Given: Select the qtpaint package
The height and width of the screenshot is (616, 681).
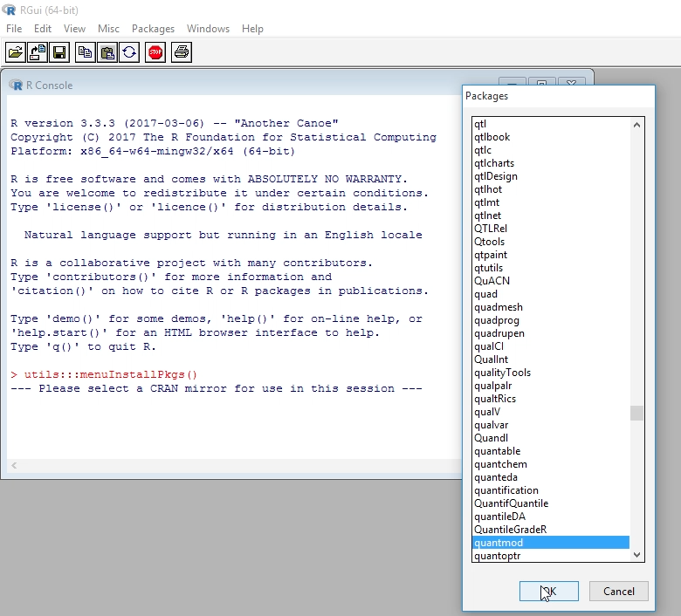Looking at the screenshot, I should 550,255.
